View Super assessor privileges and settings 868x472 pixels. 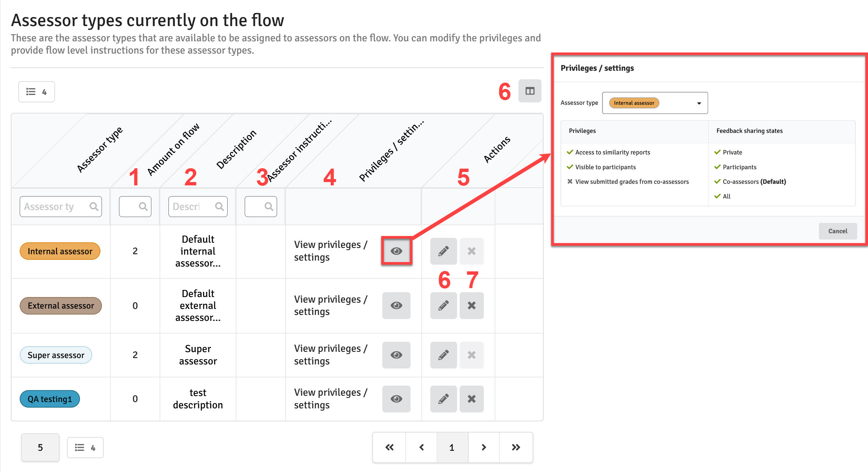396,355
